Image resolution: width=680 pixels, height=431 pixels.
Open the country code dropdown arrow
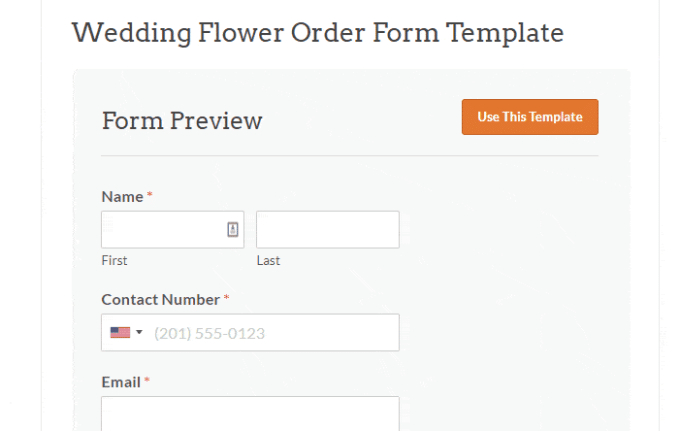[x=140, y=333]
